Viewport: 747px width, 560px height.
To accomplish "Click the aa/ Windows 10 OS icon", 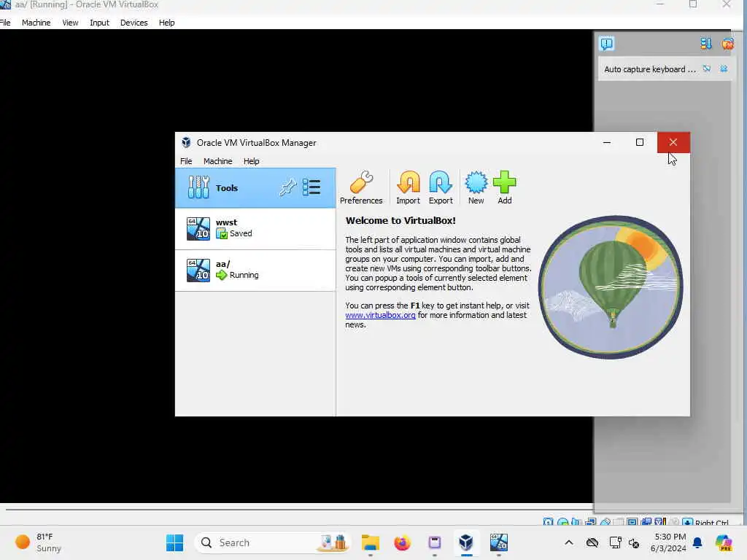I will pos(198,270).
